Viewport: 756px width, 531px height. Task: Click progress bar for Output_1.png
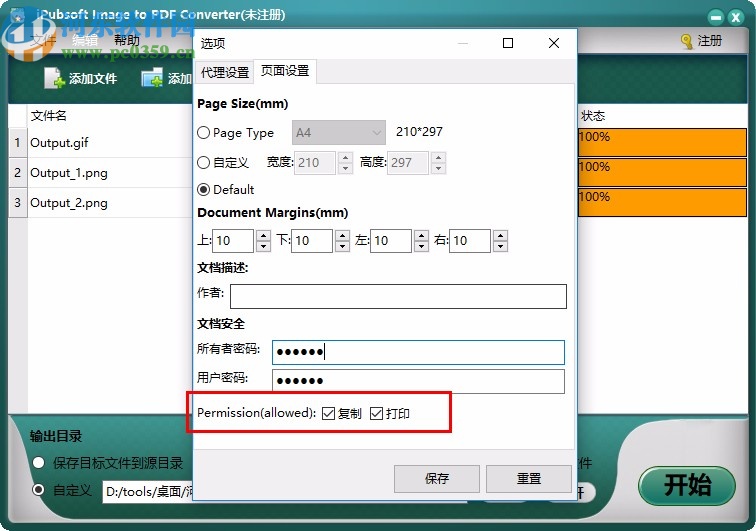point(662,172)
